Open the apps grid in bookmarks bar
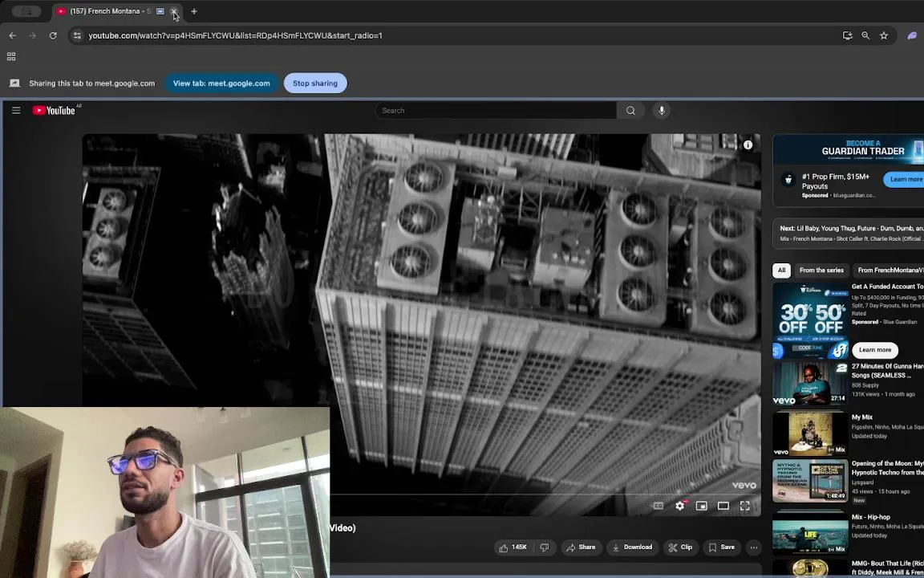The height and width of the screenshot is (578, 924). pyautogui.click(x=11, y=57)
